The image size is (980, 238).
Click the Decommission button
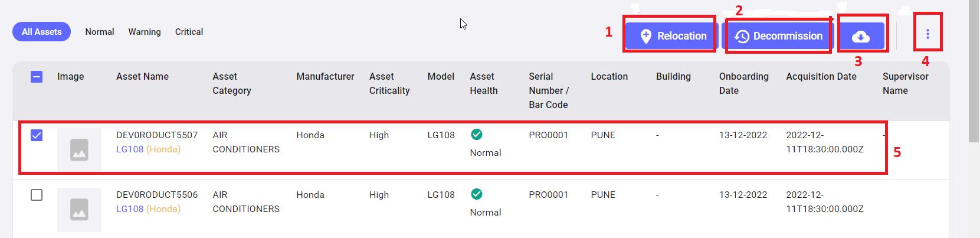pos(778,36)
